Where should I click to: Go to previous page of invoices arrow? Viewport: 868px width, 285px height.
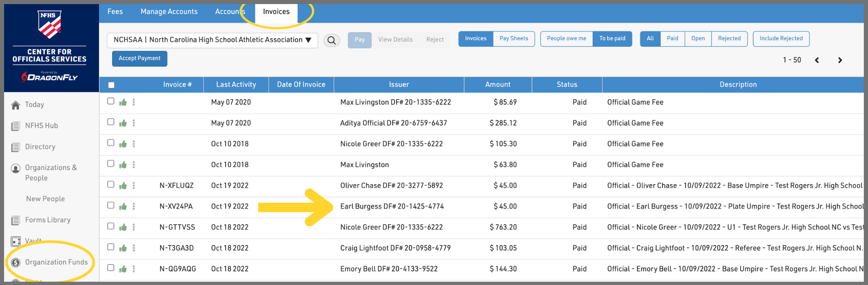[x=816, y=60]
